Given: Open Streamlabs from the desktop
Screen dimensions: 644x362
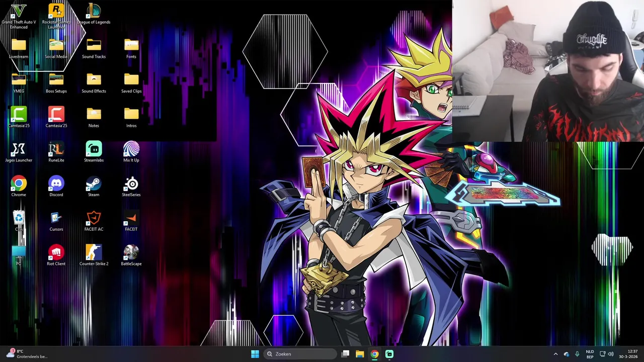Looking at the screenshot, I should 94,152.
